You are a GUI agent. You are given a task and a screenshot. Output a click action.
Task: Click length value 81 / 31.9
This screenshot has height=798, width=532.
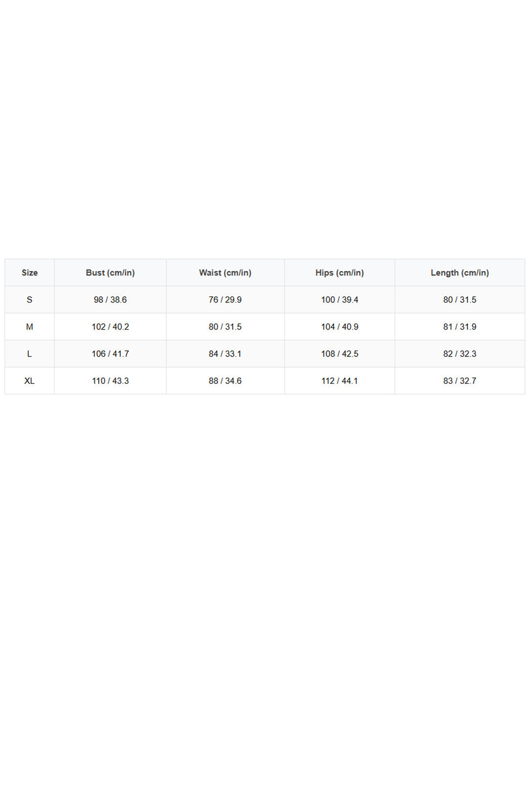click(x=460, y=327)
